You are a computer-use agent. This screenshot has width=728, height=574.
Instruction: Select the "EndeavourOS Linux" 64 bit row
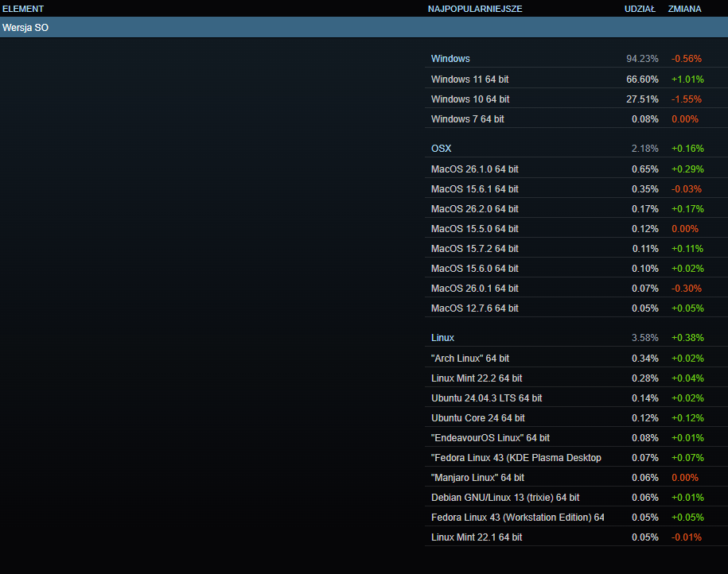(x=490, y=438)
